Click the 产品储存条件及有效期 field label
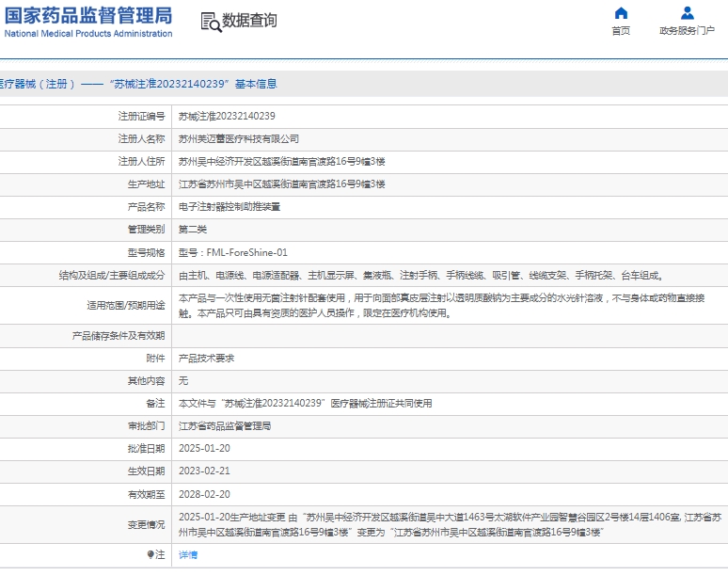The image size is (728, 575). (x=119, y=335)
